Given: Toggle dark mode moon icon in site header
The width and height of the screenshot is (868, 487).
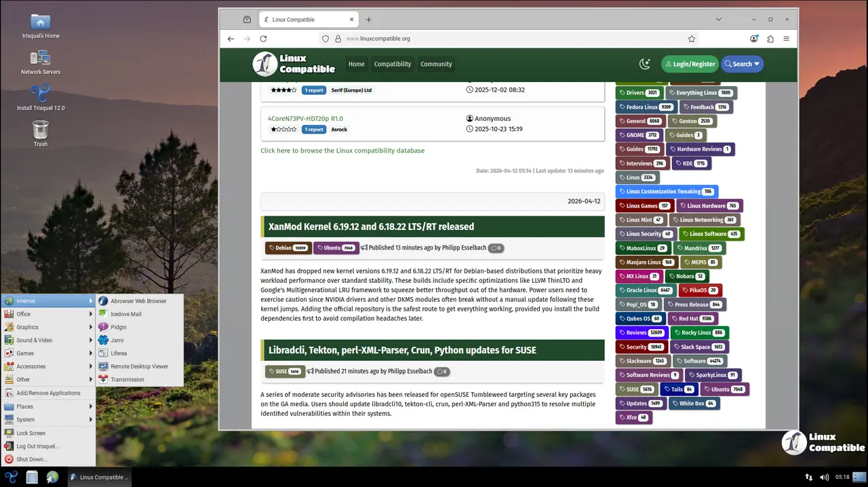Looking at the screenshot, I should [644, 64].
